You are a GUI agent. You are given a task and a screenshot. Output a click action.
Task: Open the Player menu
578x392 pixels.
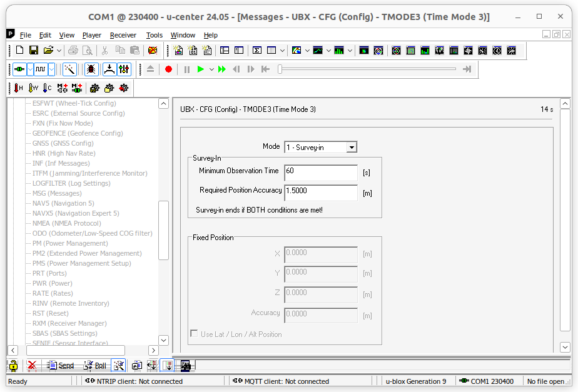92,35
